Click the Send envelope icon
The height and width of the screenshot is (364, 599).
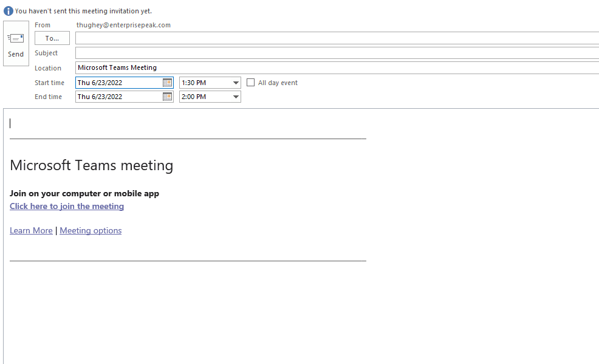pyautogui.click(x=16, y=38)
